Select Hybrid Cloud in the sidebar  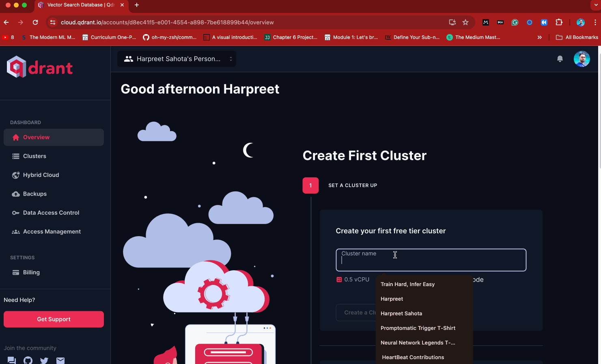[x=54, y=175]
